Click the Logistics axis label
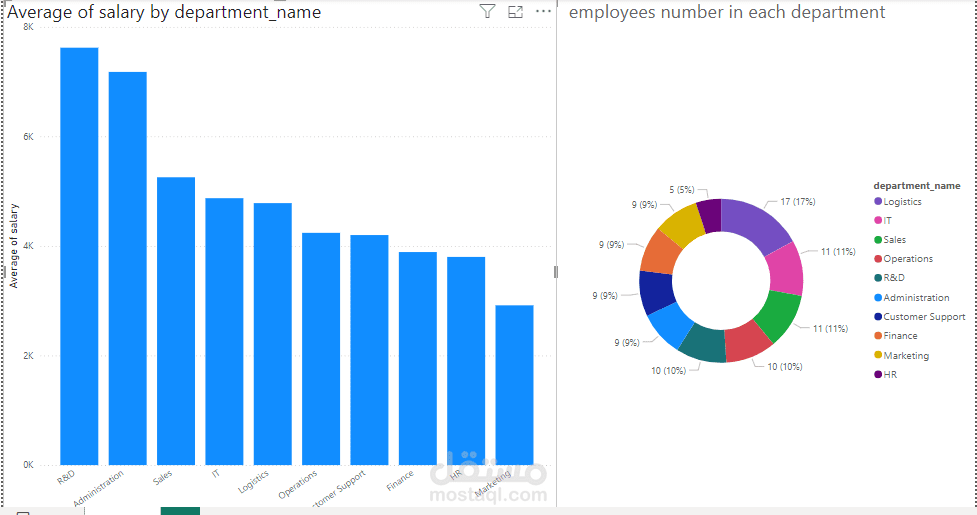 [254, 481]
